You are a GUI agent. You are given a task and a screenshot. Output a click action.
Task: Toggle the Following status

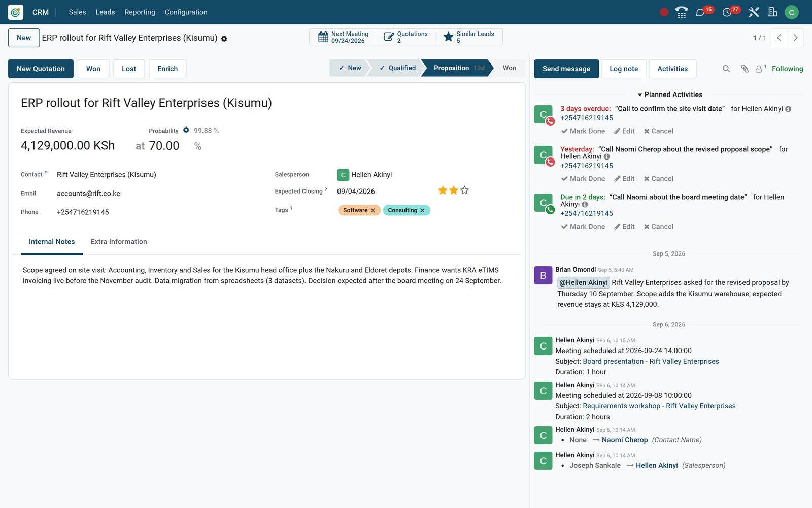click(787, 69)
